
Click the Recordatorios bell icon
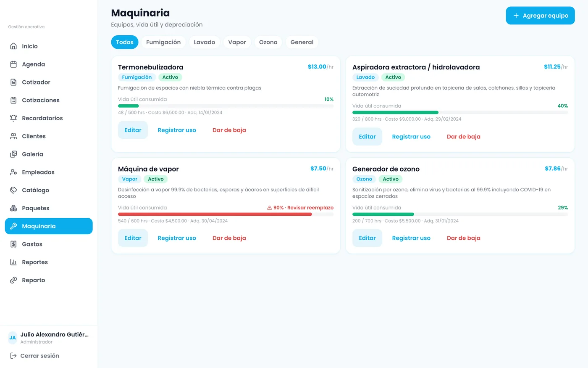click(13, 118)
